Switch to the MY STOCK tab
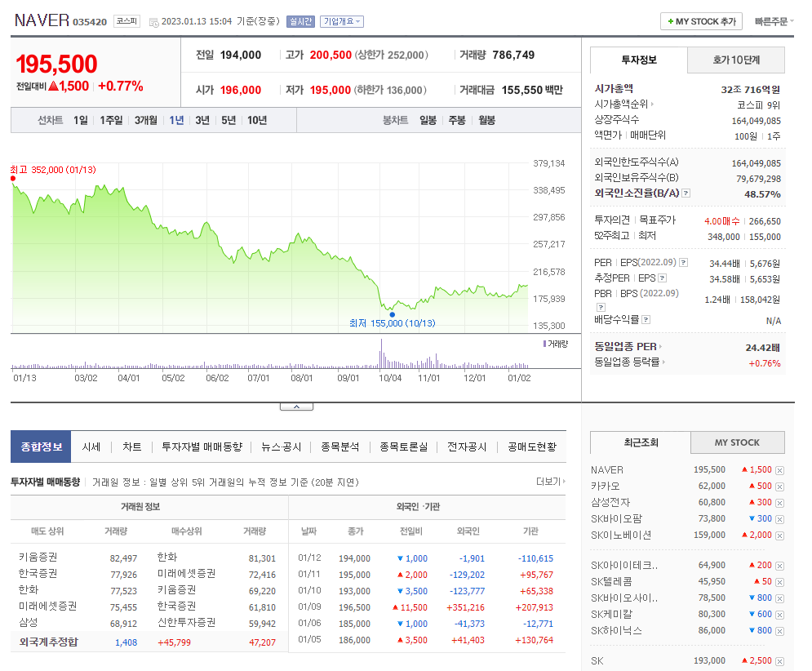This screenshot has height=671, width=812. click(x=738, y=442)
